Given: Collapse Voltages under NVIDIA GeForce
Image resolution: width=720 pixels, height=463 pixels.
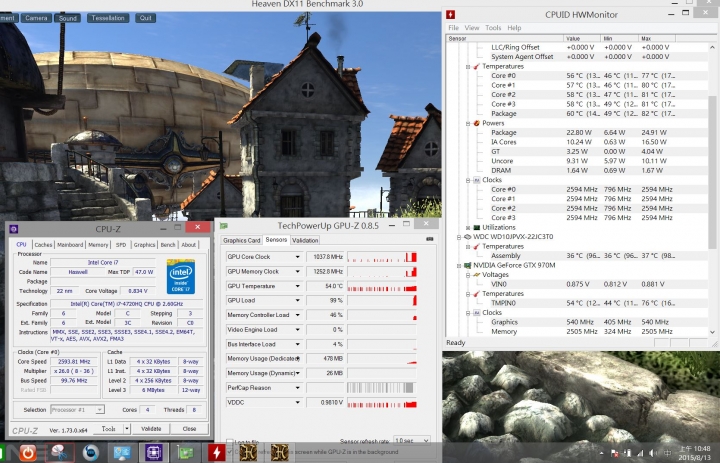Looking at the screenshot, I should click(468, 275).
